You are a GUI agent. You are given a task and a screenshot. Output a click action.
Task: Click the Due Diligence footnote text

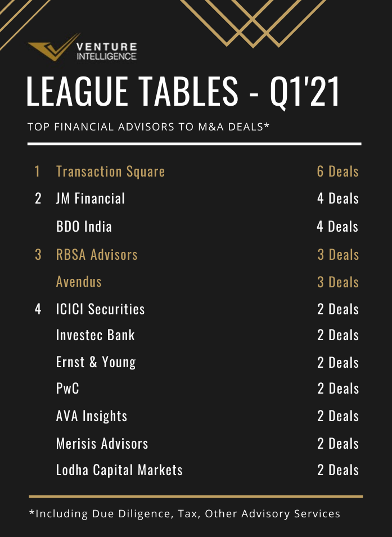pyautogui.click(x=184, y=514)
